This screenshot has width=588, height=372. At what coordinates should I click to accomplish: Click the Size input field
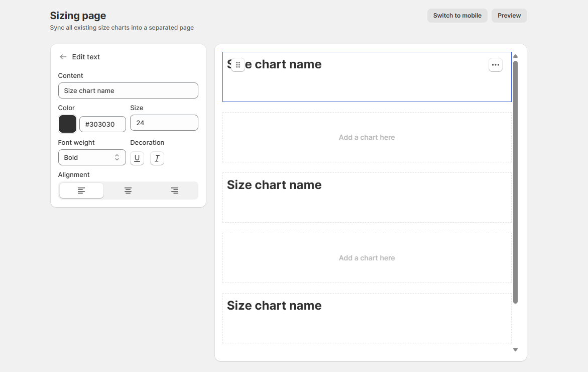[164, 123]
